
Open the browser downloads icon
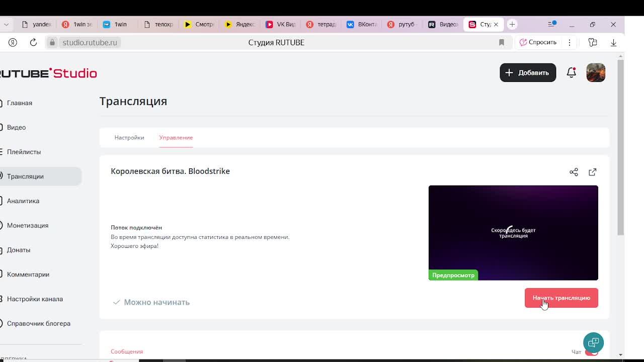613,42
